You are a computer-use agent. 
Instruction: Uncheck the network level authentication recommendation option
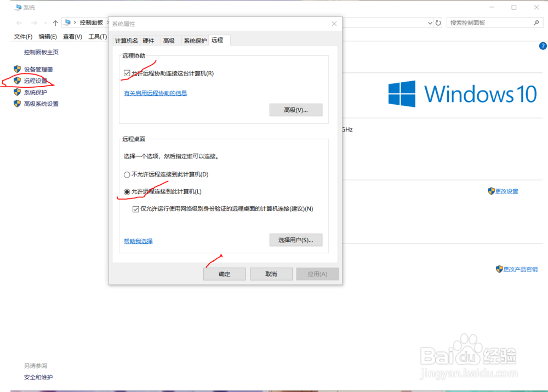coord(135,209)
